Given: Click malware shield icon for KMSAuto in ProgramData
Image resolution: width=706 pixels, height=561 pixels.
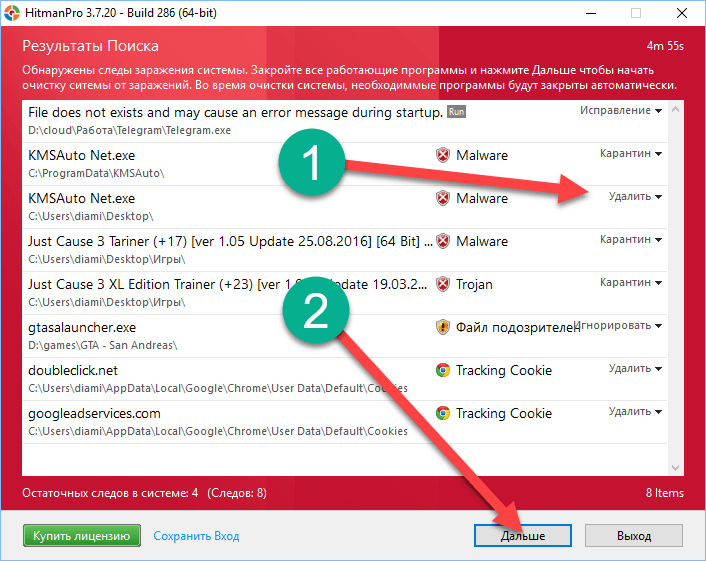Looking at the screenshot, I should (443, 155).
